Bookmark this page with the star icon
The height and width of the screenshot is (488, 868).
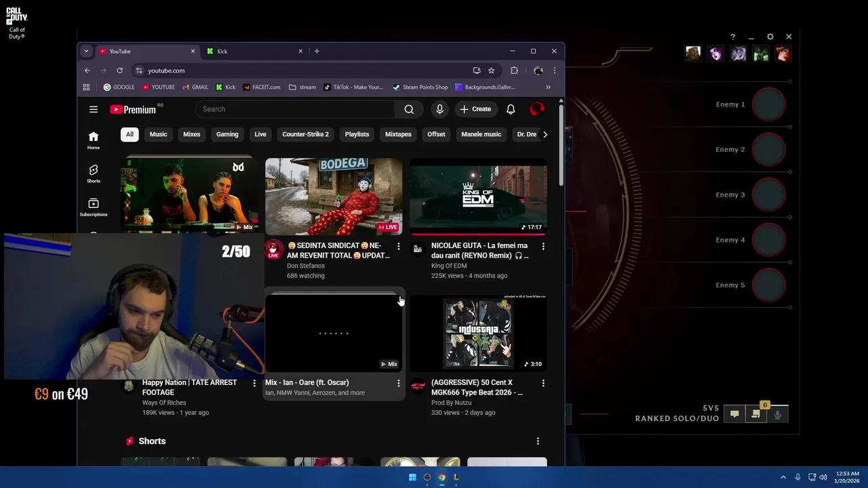(x=491, y=70)
